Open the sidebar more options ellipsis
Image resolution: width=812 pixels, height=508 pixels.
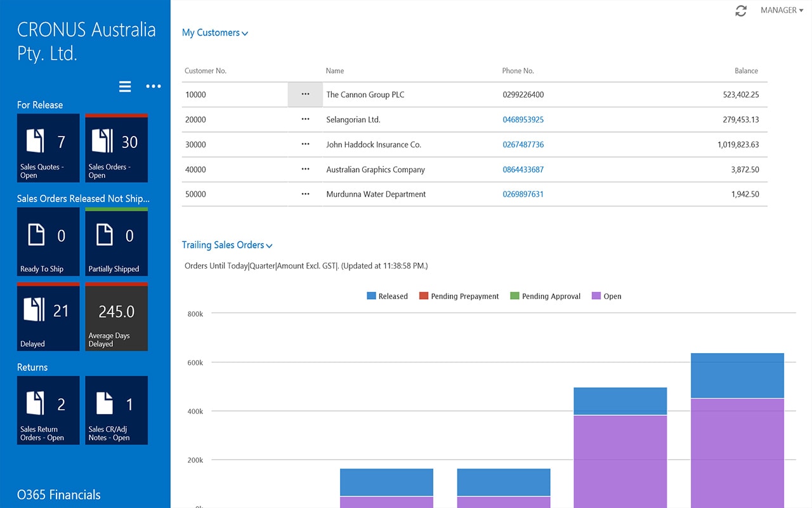pyautogui.click(x=154, y=86)
